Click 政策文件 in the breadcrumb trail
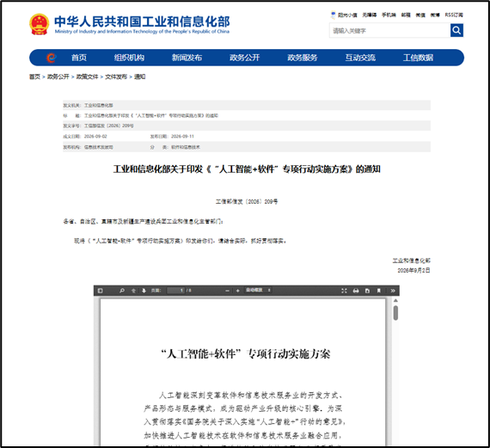Image resolution: width=490 pixels, height=448 pixels. (x=87, y=77)
